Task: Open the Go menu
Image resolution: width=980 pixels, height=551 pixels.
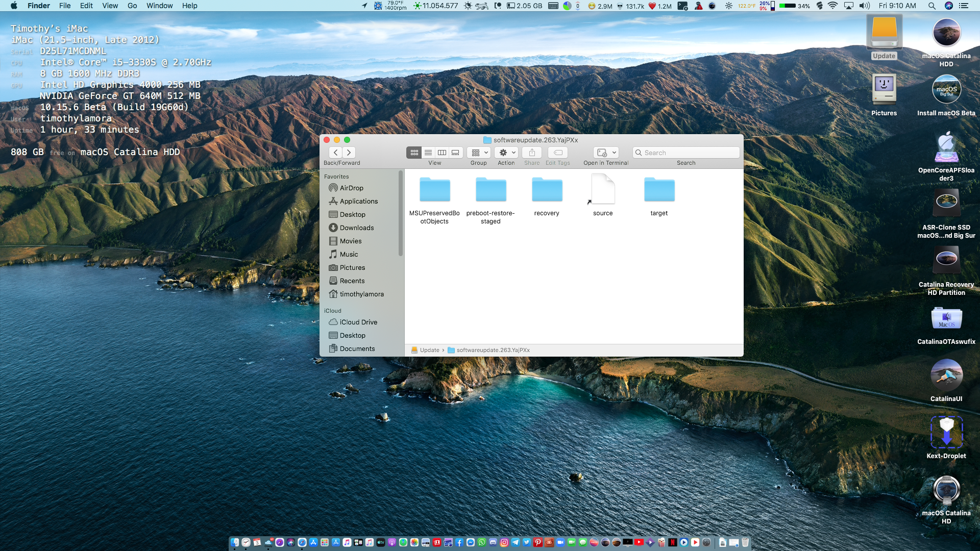Action: [132, 6]
